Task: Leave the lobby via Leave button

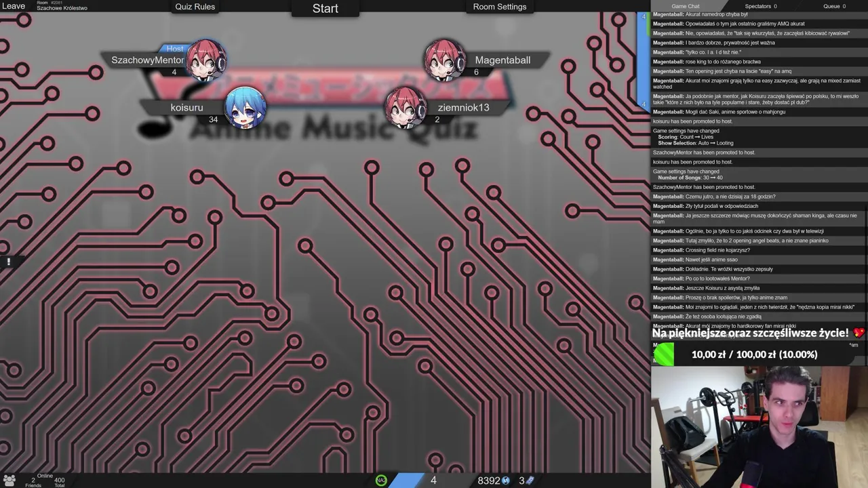Action: pos(14,6)
